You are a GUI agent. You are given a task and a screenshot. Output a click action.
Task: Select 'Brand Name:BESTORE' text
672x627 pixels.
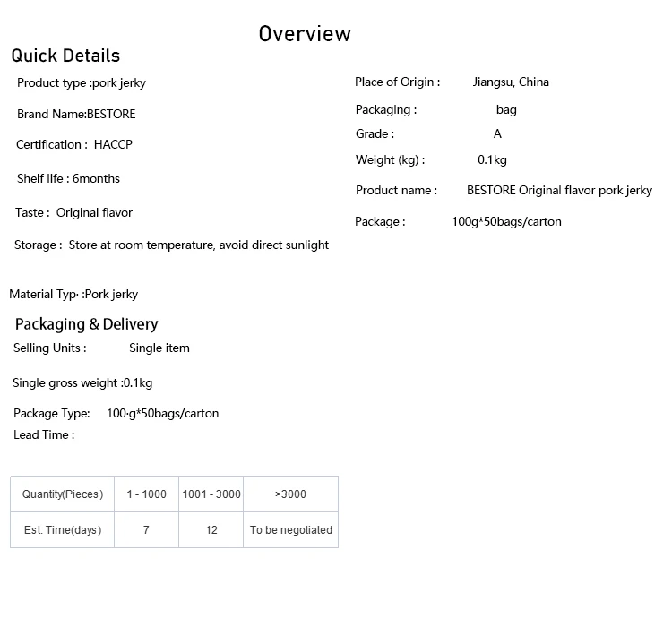pos(76,114)
